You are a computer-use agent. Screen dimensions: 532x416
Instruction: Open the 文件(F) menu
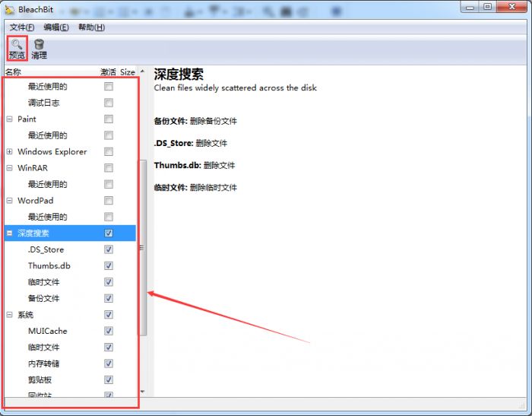tap(22, 27)
